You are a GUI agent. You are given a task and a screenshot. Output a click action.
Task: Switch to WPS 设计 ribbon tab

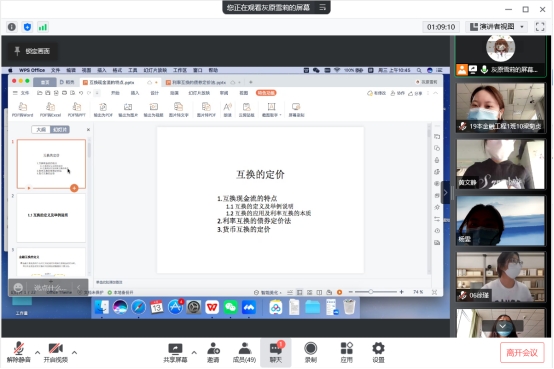click(x=154, y=93)
